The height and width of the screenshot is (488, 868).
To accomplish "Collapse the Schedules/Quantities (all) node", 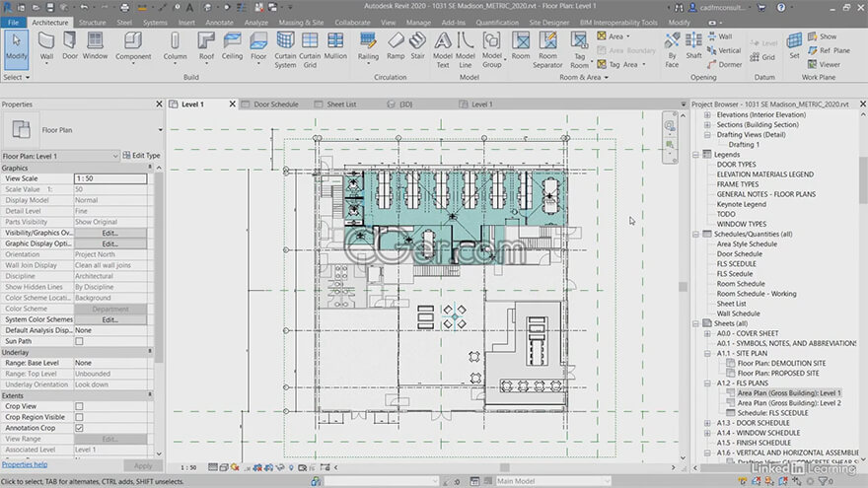I will [695, 235].
